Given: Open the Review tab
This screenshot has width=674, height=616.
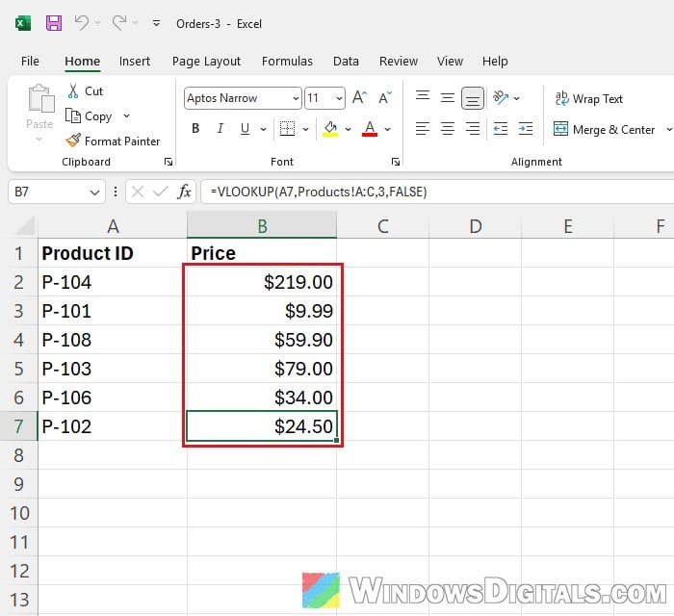Looking at the screenshot, I should [x=399, y=62].
